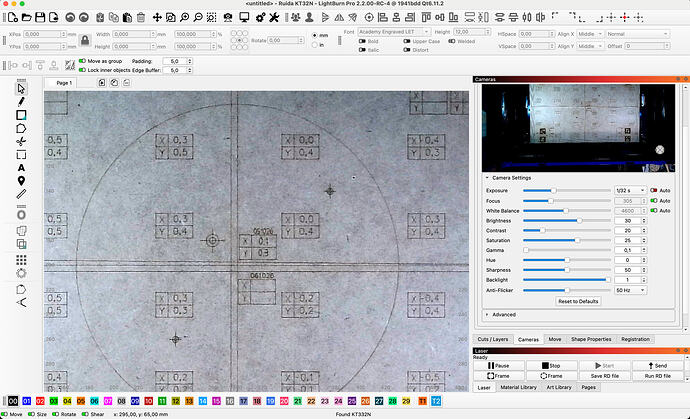
Task: Select the Rectangle draw tool
Action: pos(21,115)
